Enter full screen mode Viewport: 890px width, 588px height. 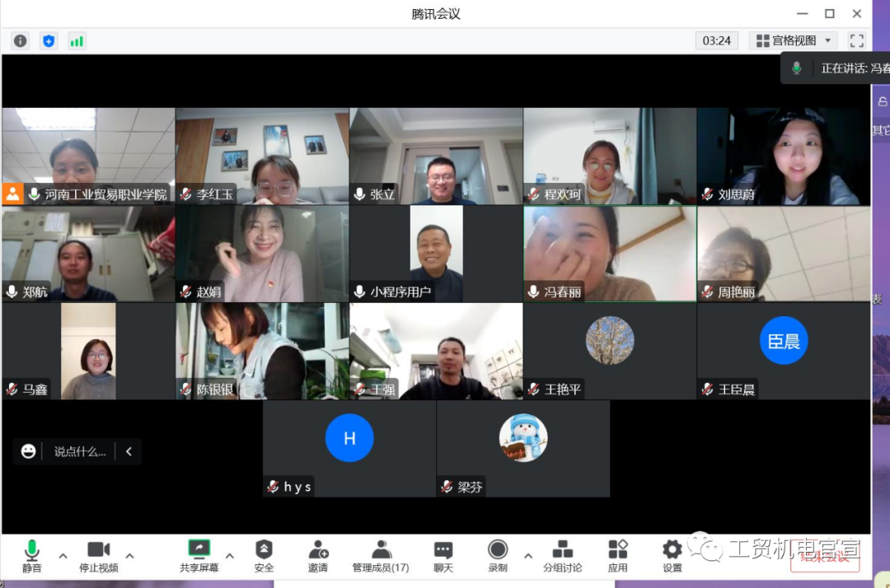856,40
